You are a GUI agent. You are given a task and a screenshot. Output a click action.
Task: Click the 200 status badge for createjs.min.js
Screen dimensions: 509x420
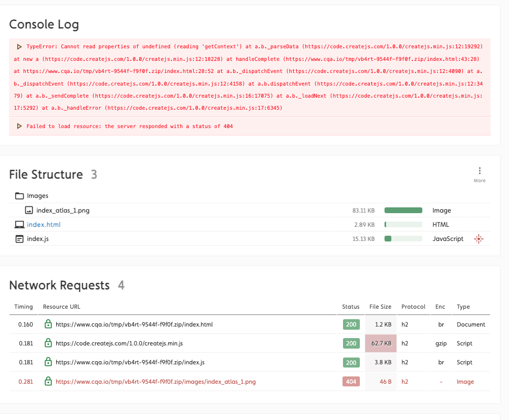pos(351,343)
